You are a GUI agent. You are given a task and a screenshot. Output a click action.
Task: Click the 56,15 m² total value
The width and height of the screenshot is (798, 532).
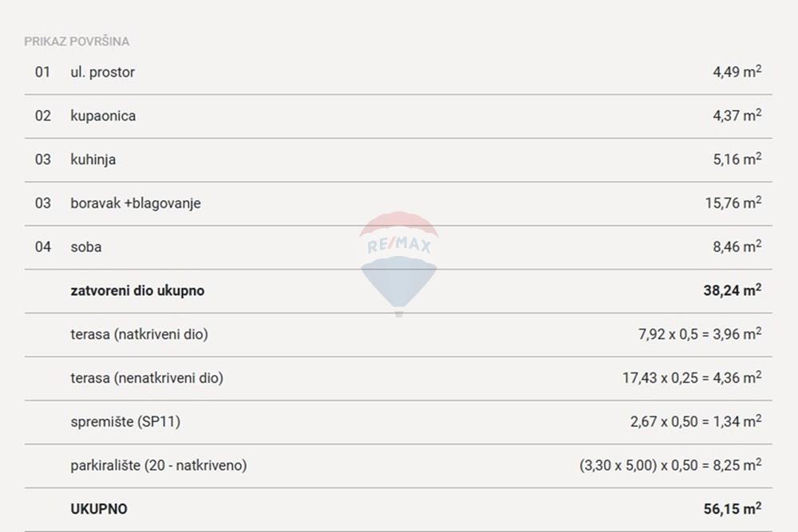(733, 508)
